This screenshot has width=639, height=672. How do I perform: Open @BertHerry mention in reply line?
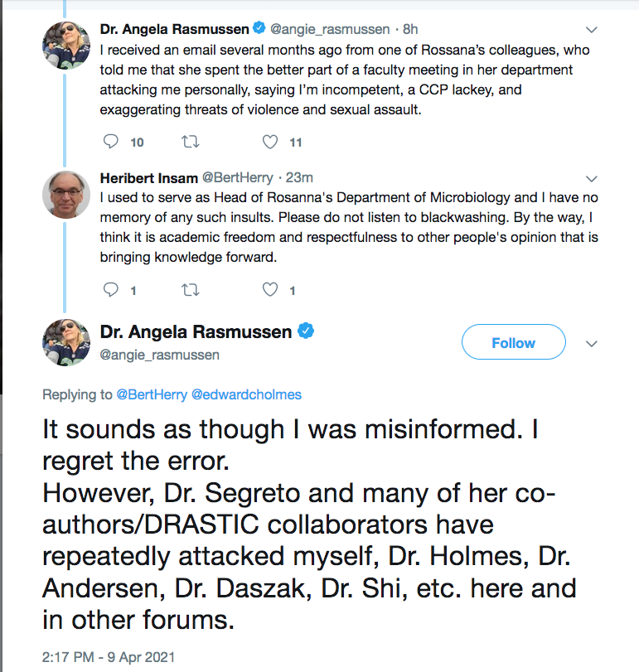152,396
